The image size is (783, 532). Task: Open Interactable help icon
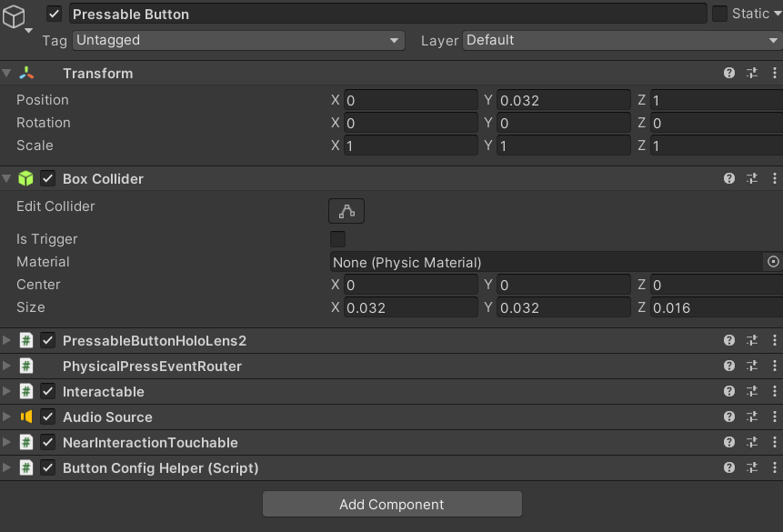click(729, 391)
